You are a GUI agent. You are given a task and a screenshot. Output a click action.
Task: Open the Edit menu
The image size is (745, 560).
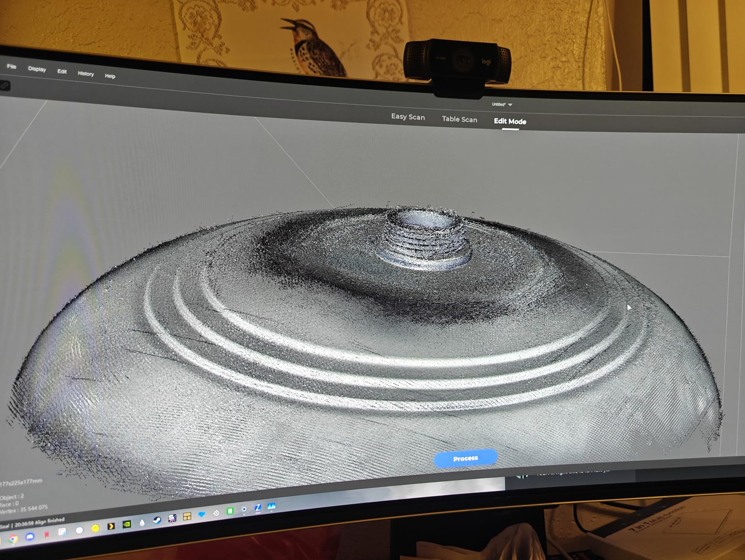62,71
